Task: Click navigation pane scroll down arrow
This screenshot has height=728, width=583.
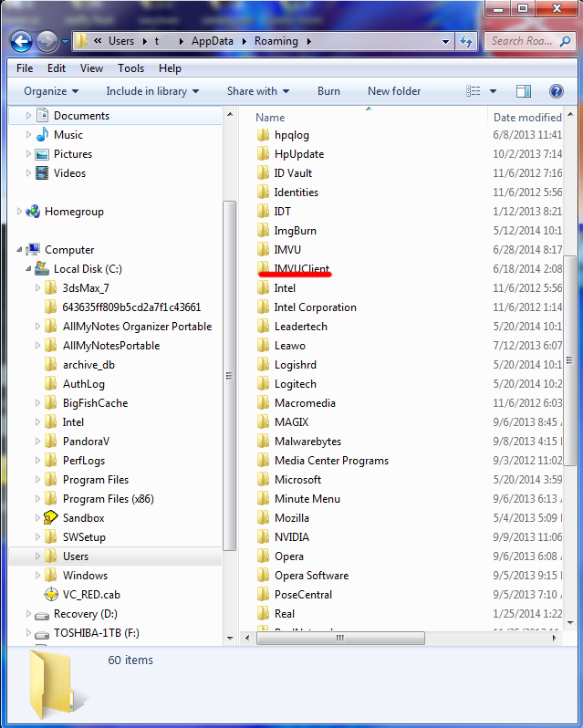Action: (230, 639)
